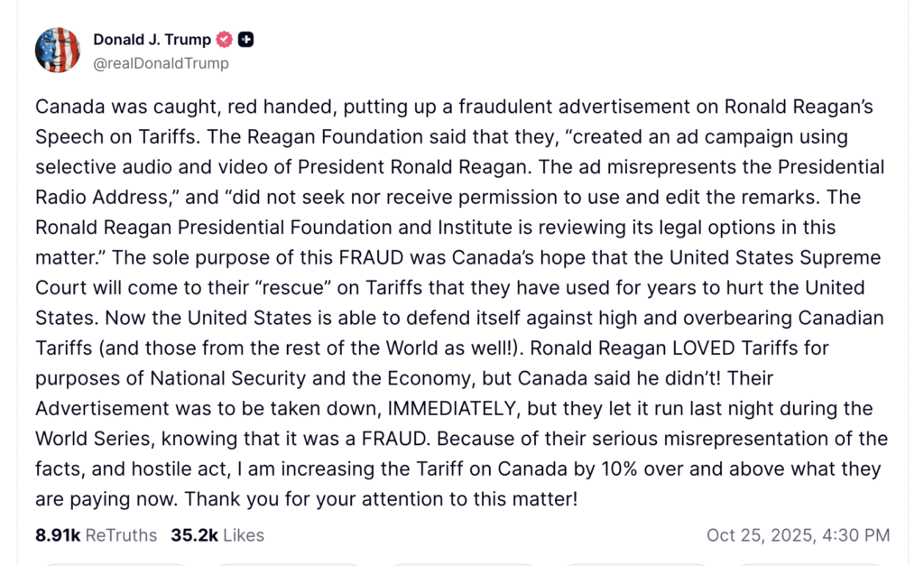Click the black plus badge icon
The image size is (924, 566).
pos(246,40)
